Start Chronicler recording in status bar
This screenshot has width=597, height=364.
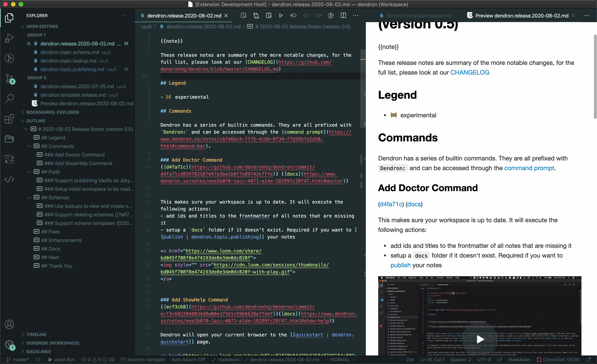tap(558, 360)
